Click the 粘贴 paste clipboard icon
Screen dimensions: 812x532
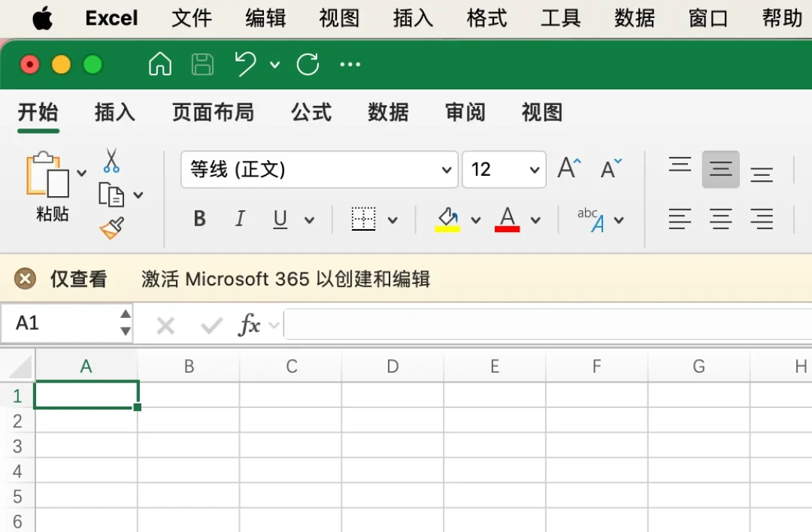click(x=47, y=175)
